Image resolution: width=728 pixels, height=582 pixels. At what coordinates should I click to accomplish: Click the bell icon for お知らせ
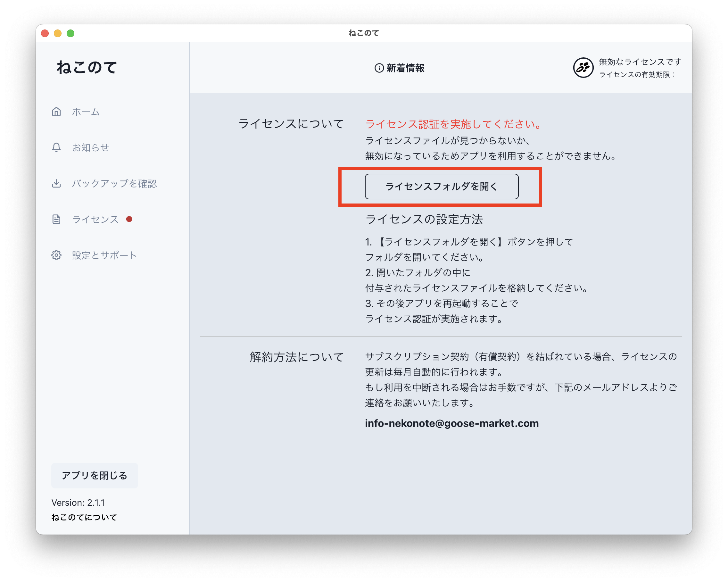[x=56, y=148]
